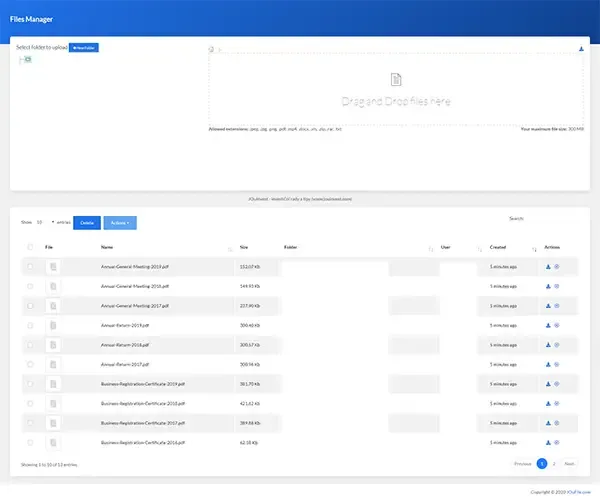Viewport: 600px width, 500px height.
Task: Click the blue Delete button
Action: click(87, 223)
